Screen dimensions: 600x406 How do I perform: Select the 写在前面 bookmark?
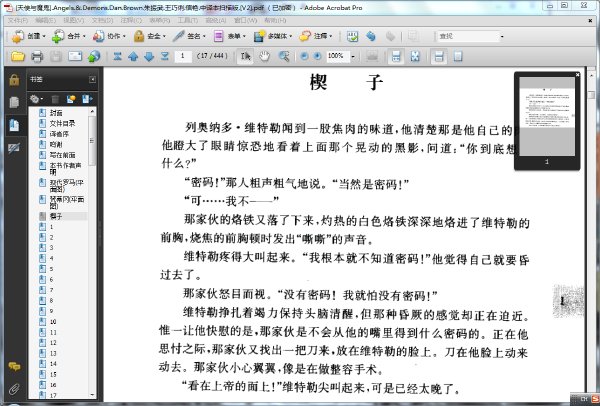pos(62,155)
